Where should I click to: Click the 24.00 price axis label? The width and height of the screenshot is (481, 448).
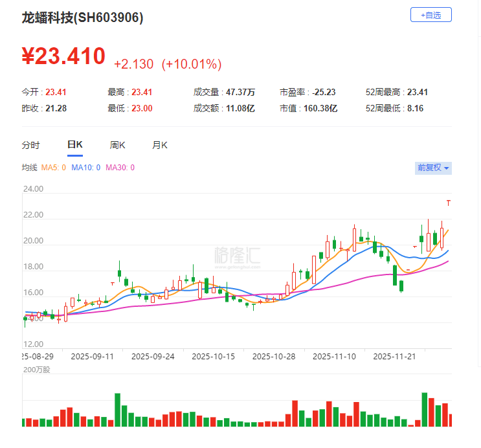coord(34,188)
